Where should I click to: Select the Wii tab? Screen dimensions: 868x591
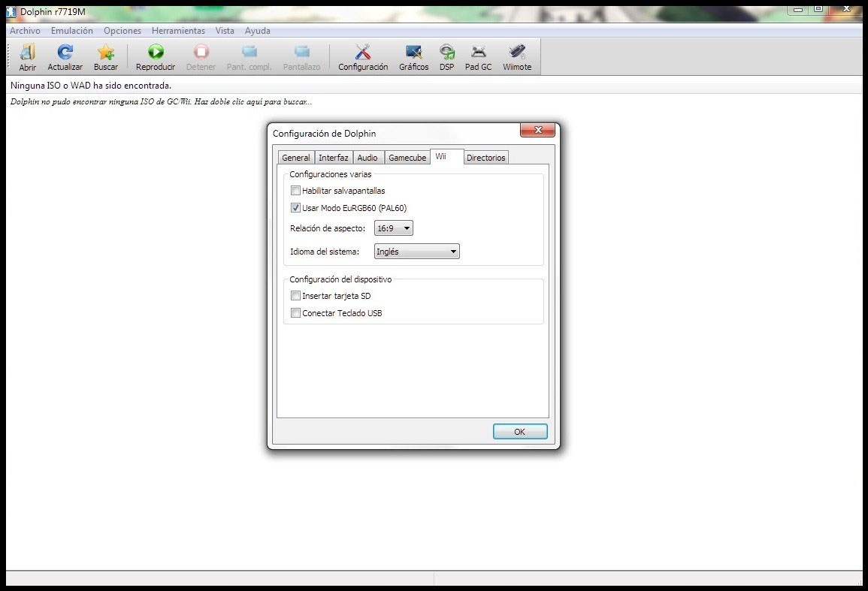click(x=446, y=157)
